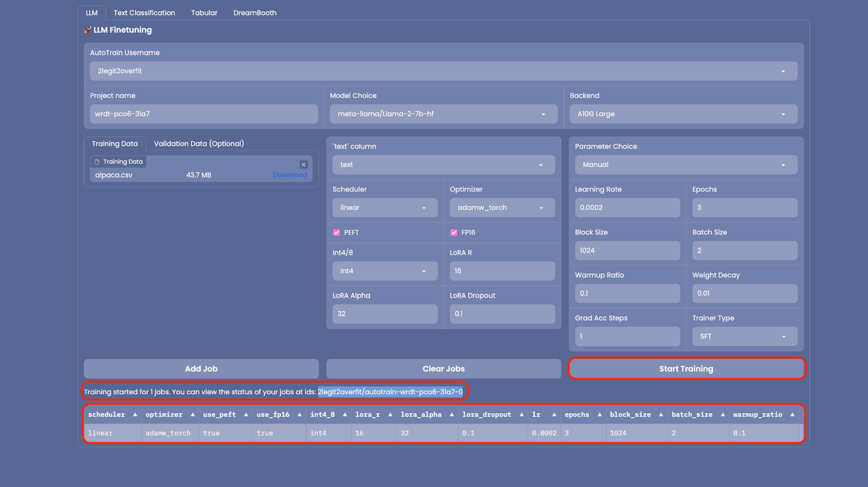This screenshot has height=487, width=868.
Task: Click the file icon on Training Data label
Action: coord(97,162)
